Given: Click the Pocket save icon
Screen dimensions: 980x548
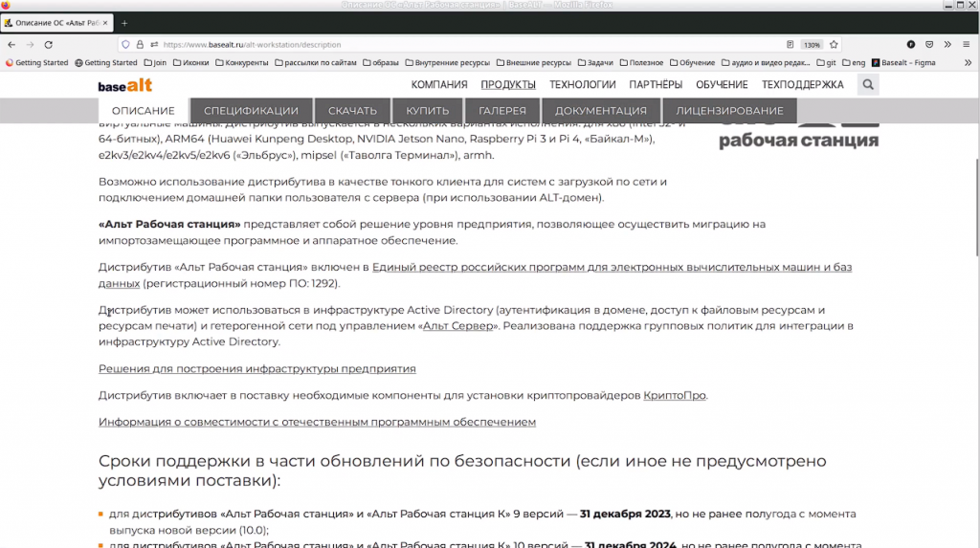Looking at the screenshot, I should (x=929, y=44).
